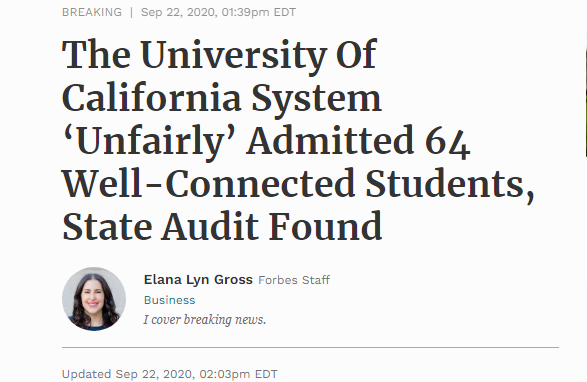Click 'California System' in the headline
The height and width of the screenshot is (382, 587).
(222, 98)
